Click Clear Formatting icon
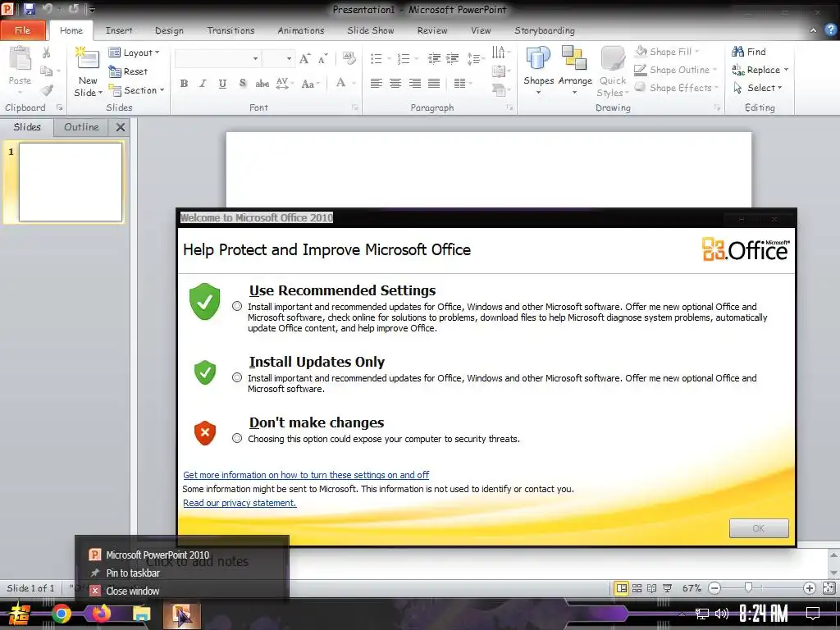 (x=349, y=58)
